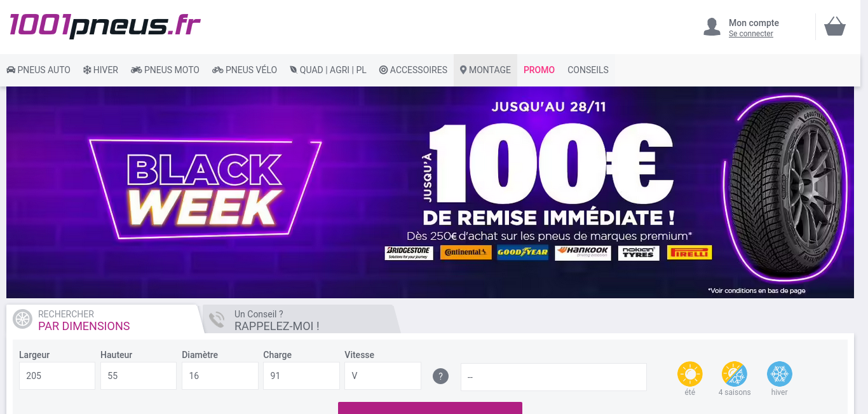
Task: Open the Hauteur 55 dropdown
Action: (x=139, y=376)
